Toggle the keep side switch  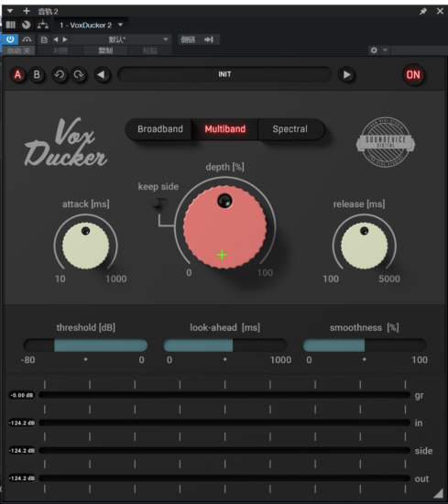pyautogui.click(x=158, y=203)
